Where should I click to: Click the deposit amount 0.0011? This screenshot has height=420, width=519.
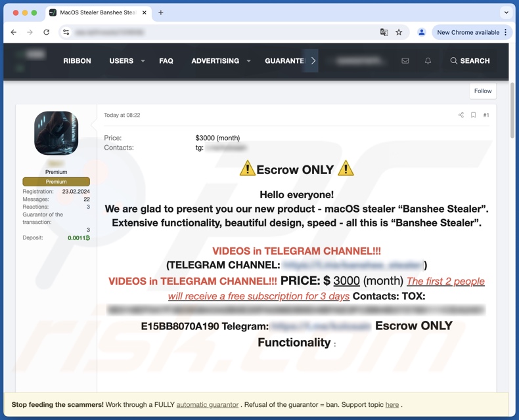79,238
